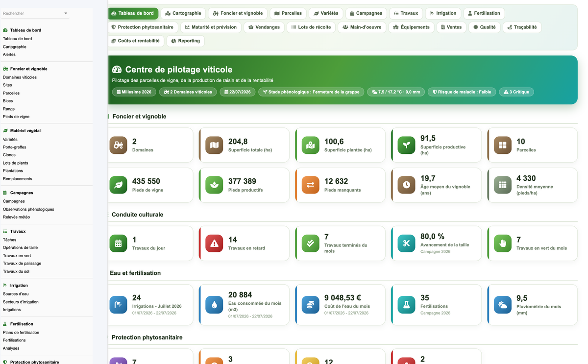Go to Relevés météo sidebar link
Viewport: 588px width, 364px height.
coord(16,217)
